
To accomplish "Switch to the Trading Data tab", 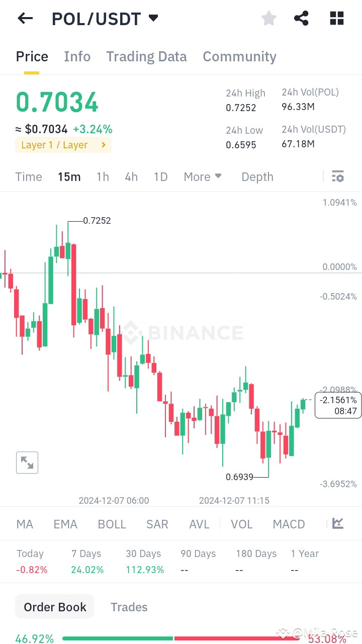I will (146, 56).
